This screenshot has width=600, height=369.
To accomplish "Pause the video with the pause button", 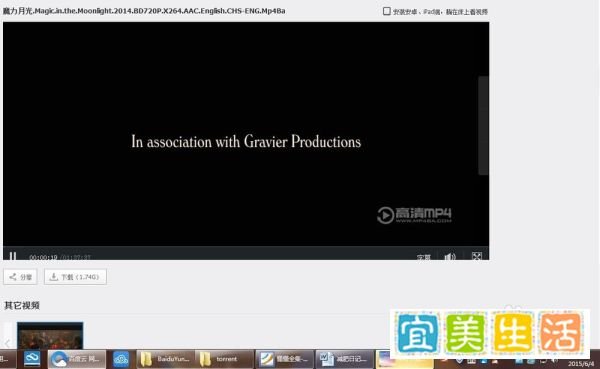I will coord(13,256).
